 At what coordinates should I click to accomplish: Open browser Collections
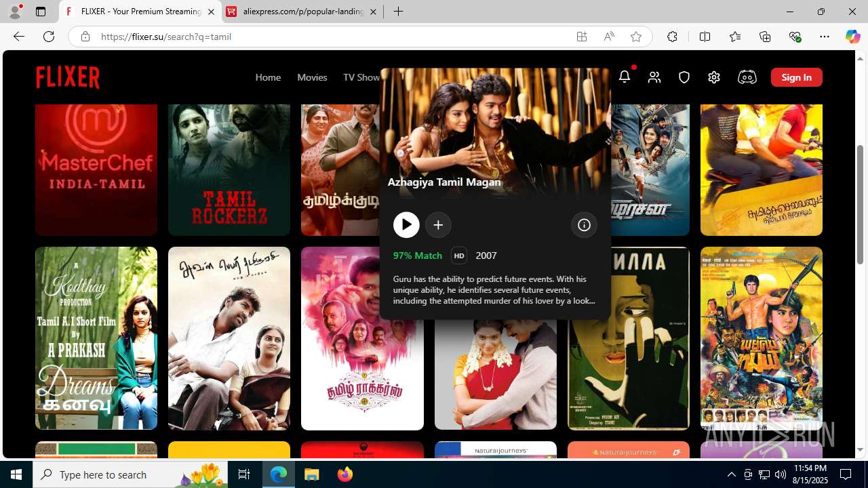[x=765, y=37]
